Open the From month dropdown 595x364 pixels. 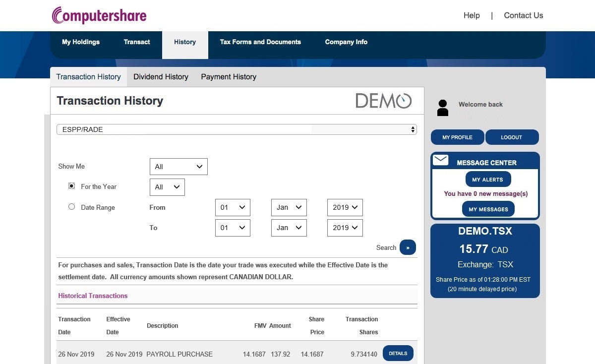tap(289, 207)
